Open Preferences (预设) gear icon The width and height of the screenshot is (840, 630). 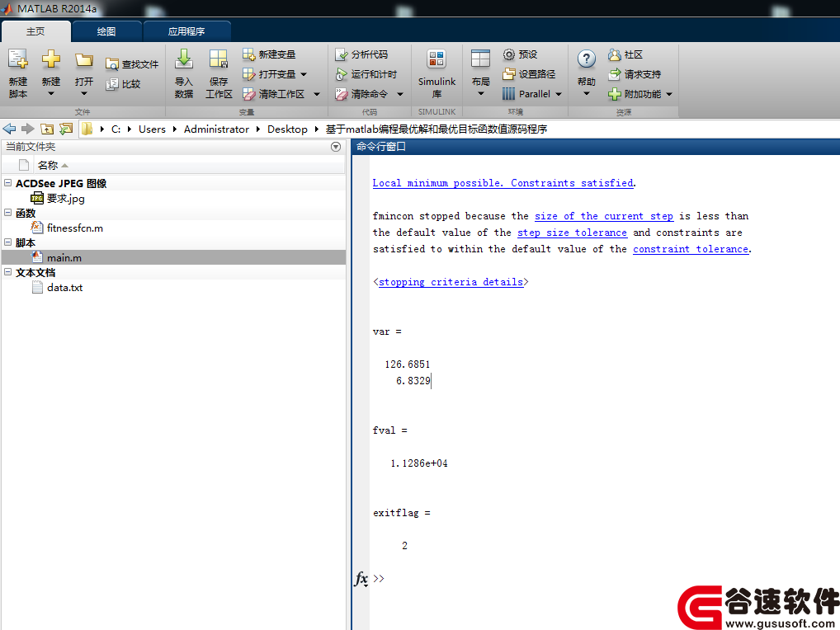click(x=509, y=54)
